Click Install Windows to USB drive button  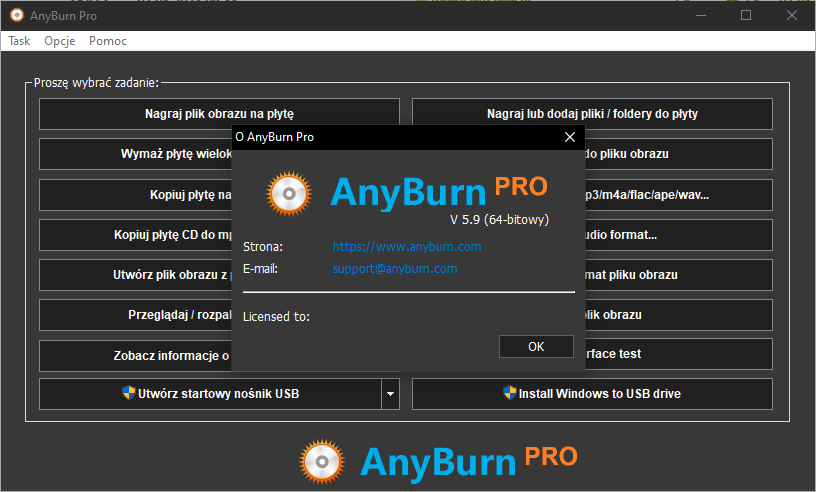[592, 394]
